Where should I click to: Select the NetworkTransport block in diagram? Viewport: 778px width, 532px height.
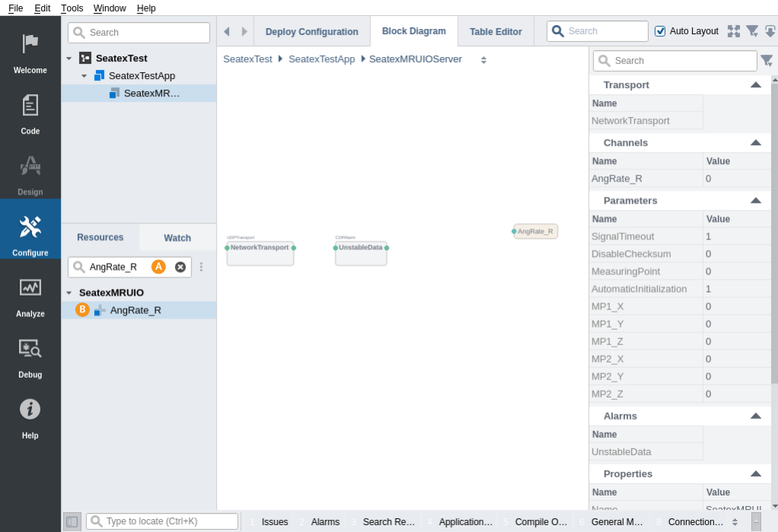point(260,253)
